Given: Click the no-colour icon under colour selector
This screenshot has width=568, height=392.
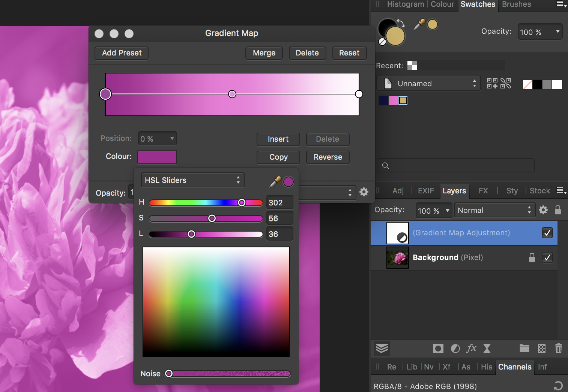Looking at the screenshot, I should pos(382,42).
